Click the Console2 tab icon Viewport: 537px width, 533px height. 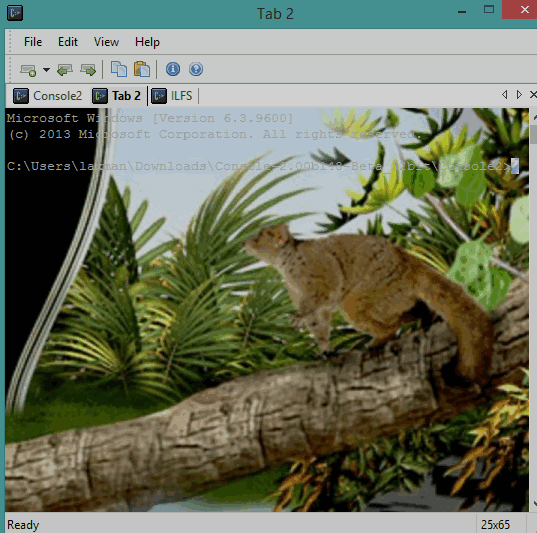(21, 96)
